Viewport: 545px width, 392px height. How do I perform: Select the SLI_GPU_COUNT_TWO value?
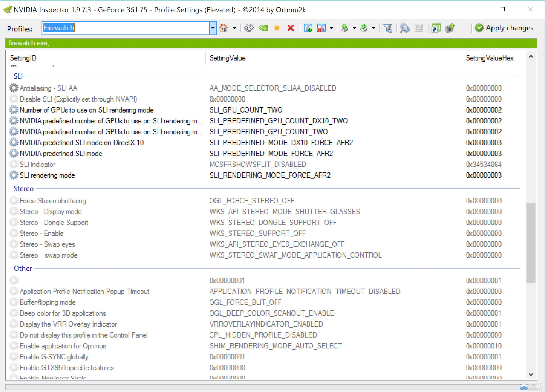(246, 110)
